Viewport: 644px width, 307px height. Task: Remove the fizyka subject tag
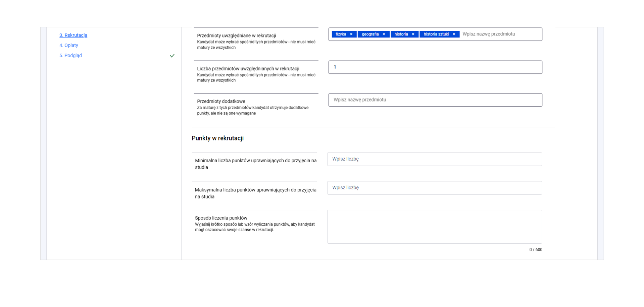click(351, 34)
